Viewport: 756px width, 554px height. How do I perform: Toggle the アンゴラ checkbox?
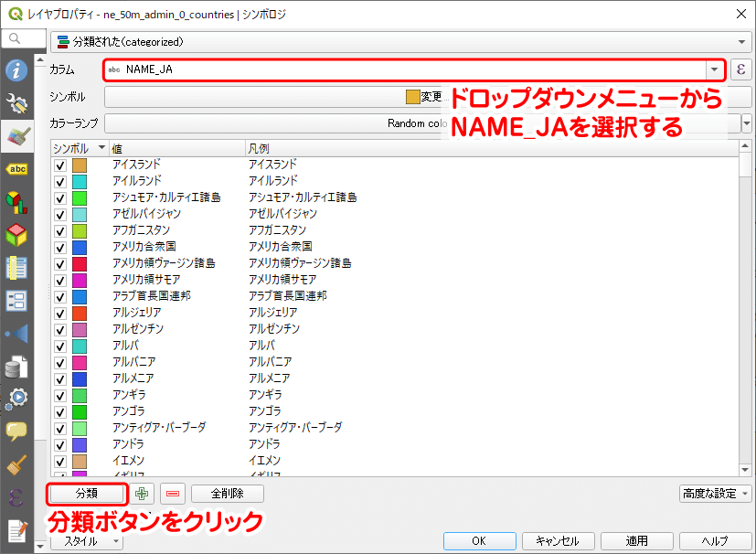[x=59, y=411]
